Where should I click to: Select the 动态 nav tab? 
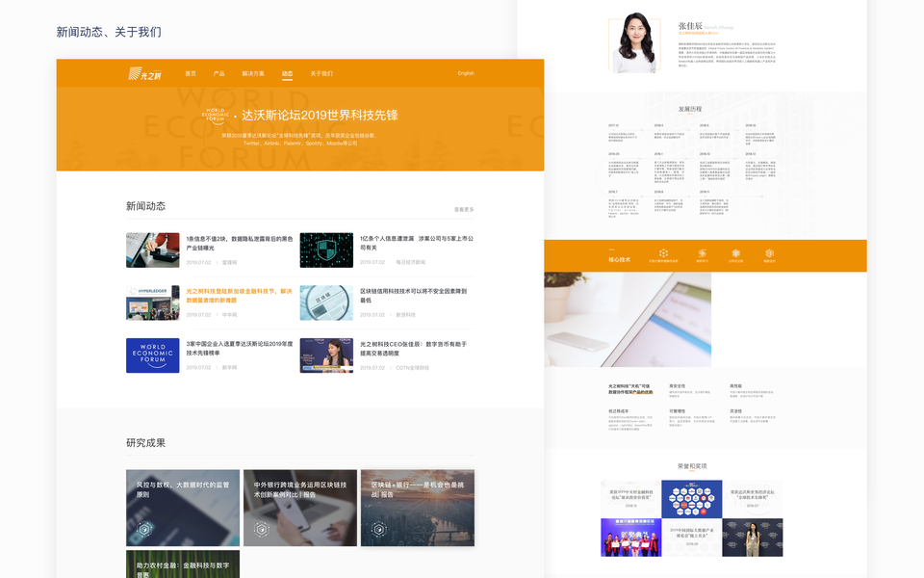(287, 74)
